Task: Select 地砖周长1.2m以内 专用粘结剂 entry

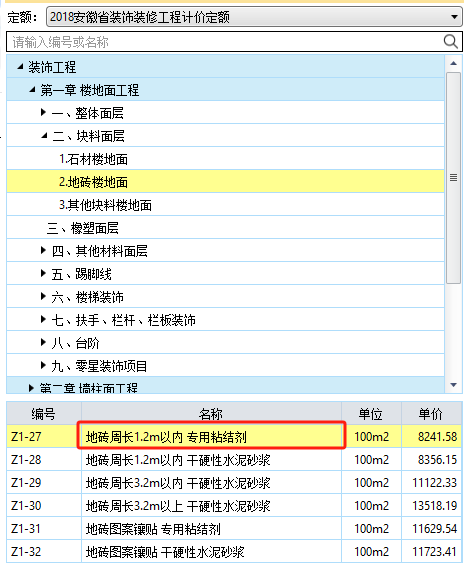Action: coord(211,437)
